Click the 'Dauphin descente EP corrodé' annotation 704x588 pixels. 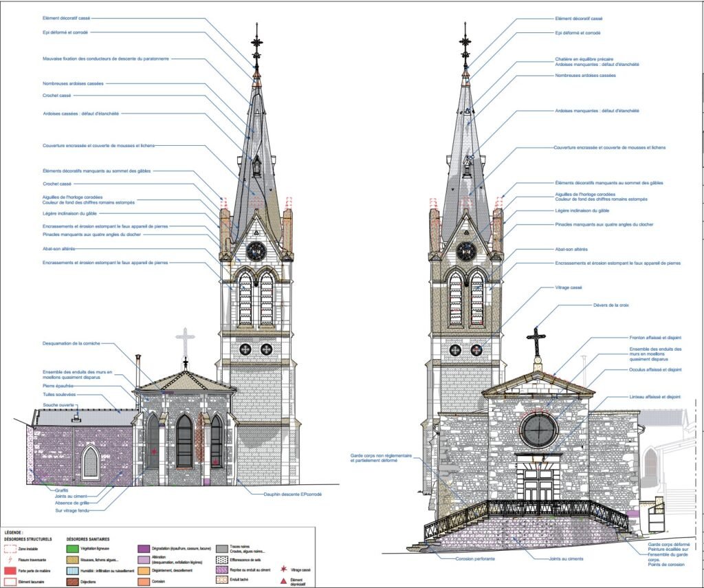[x=293, y=494]
